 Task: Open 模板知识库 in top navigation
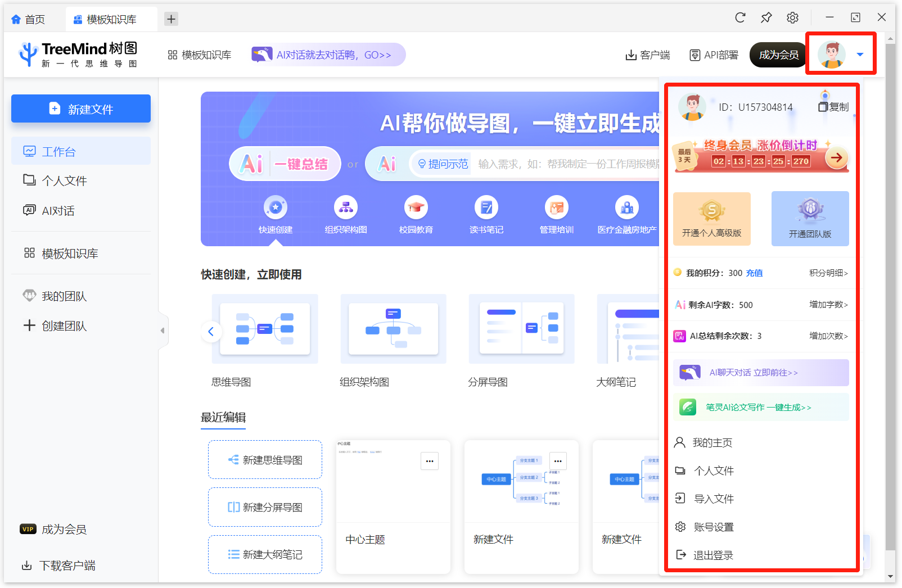click(200, 55)
